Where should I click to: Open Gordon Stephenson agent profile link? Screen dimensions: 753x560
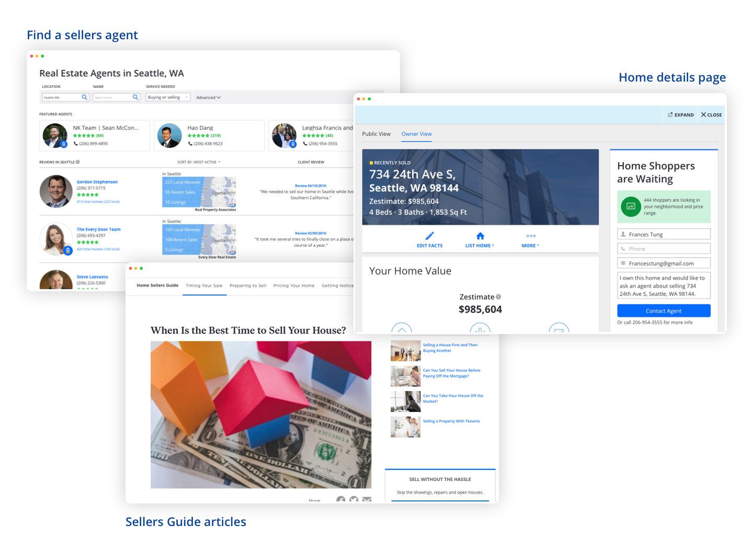(97, 182)
